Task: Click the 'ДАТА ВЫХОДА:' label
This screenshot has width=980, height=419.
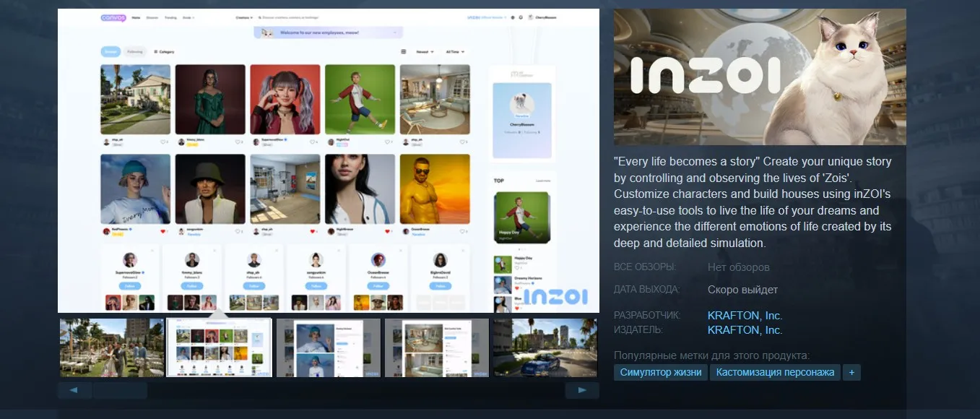Action: click(646, 290)
